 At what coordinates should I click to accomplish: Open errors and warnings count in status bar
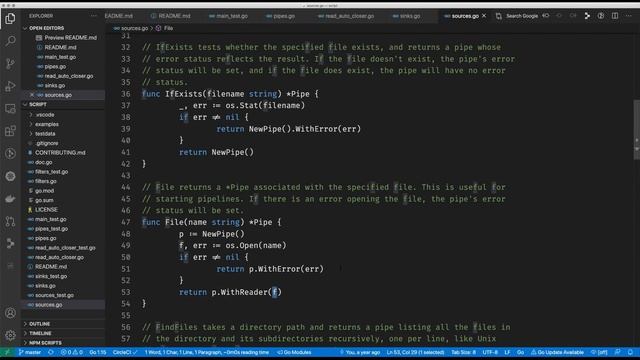71,352
